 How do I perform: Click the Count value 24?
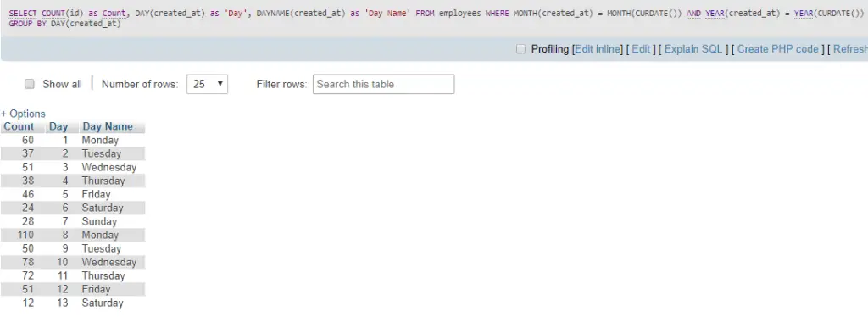tap(28, 208)
